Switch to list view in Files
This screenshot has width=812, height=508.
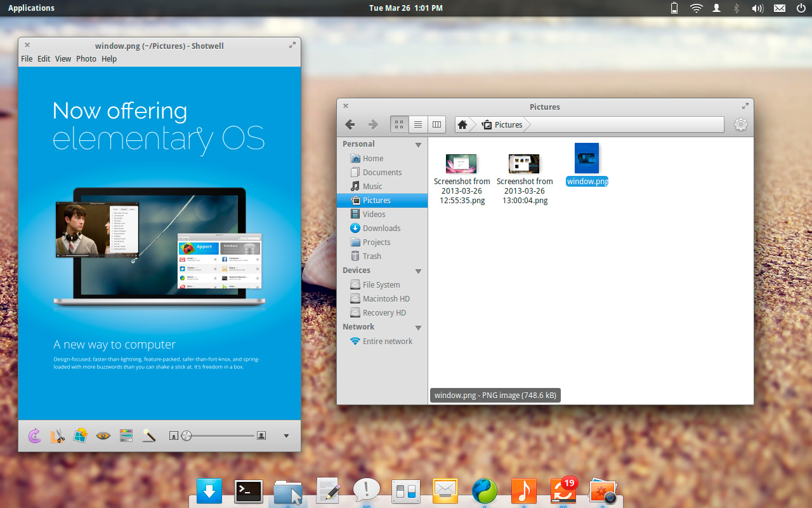click(x=418, y=124)
